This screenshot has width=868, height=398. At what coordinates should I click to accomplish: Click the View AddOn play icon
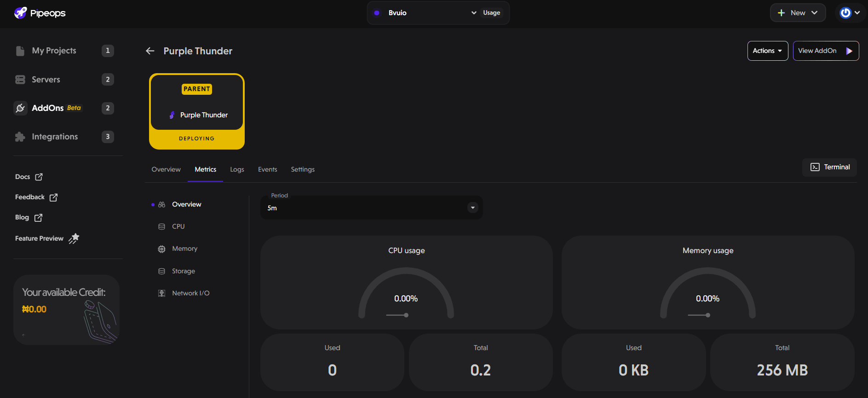849,51
